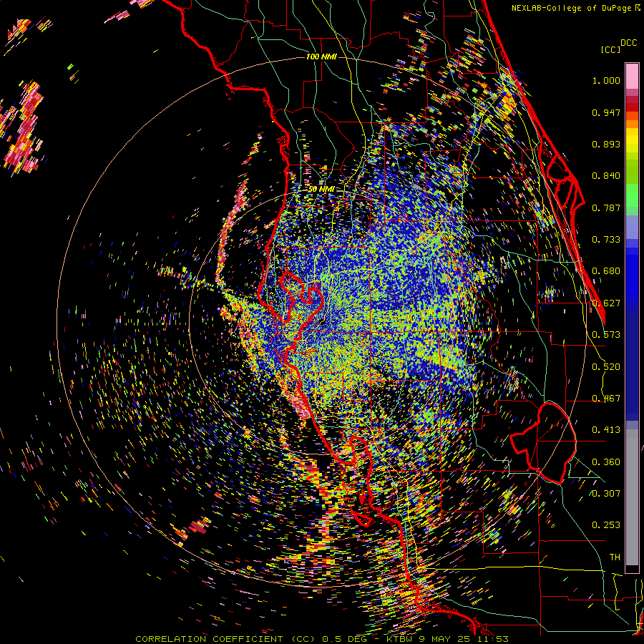Click the [CC] units label

point(611,49)
